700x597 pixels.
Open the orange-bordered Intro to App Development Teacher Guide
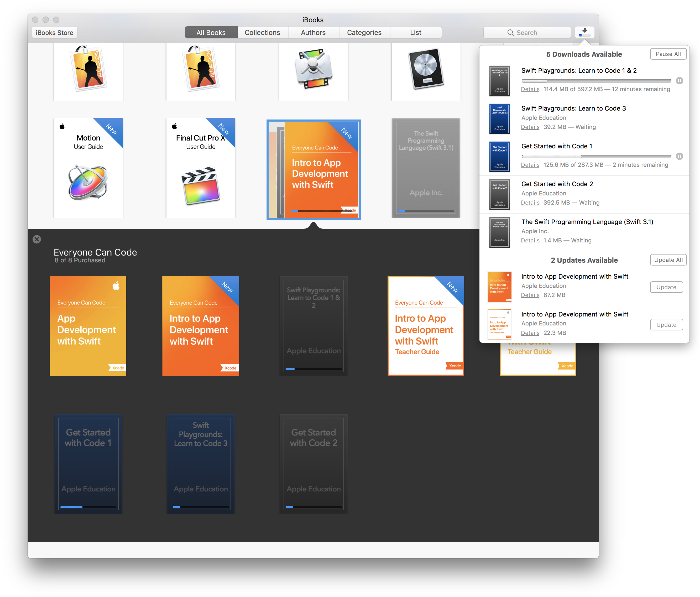[x=426, y=326]
